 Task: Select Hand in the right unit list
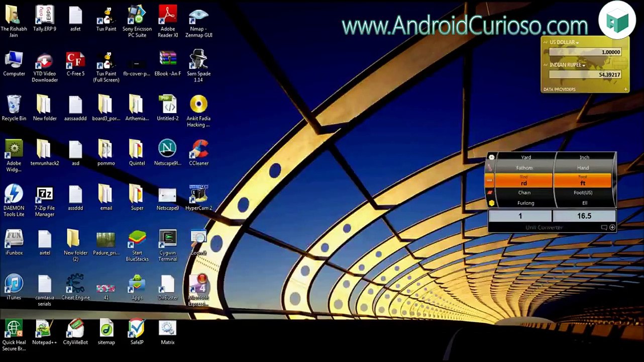tap(583, 168)
